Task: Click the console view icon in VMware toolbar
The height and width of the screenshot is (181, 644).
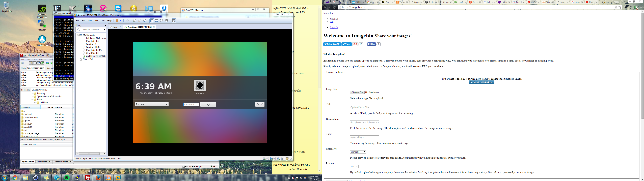Action: coord(174,21)
